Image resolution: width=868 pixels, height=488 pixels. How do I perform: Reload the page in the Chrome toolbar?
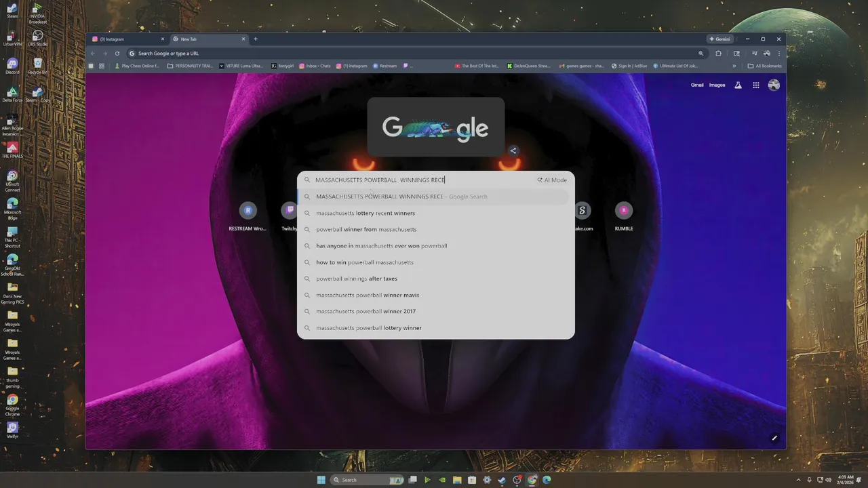(117, 54)
